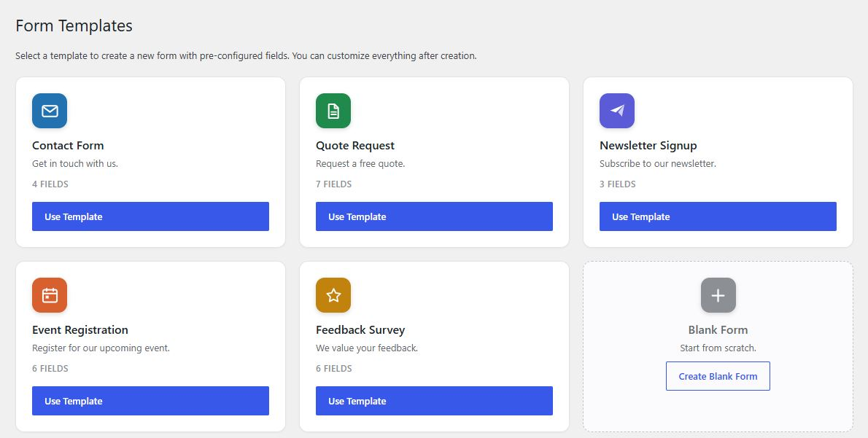868x438 pixels.
Task: Use the Quote Request template
Action: pyautogui.click(x=435, y=216)
